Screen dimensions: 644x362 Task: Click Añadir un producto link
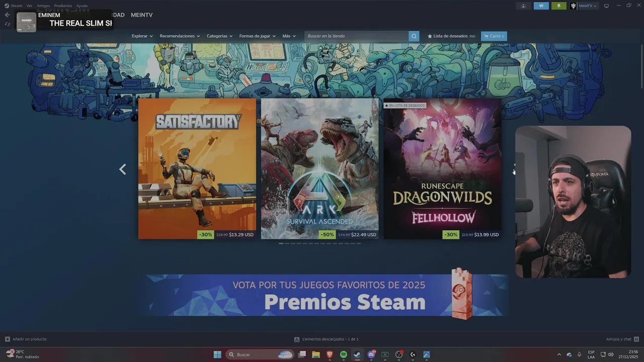point(30,339)
